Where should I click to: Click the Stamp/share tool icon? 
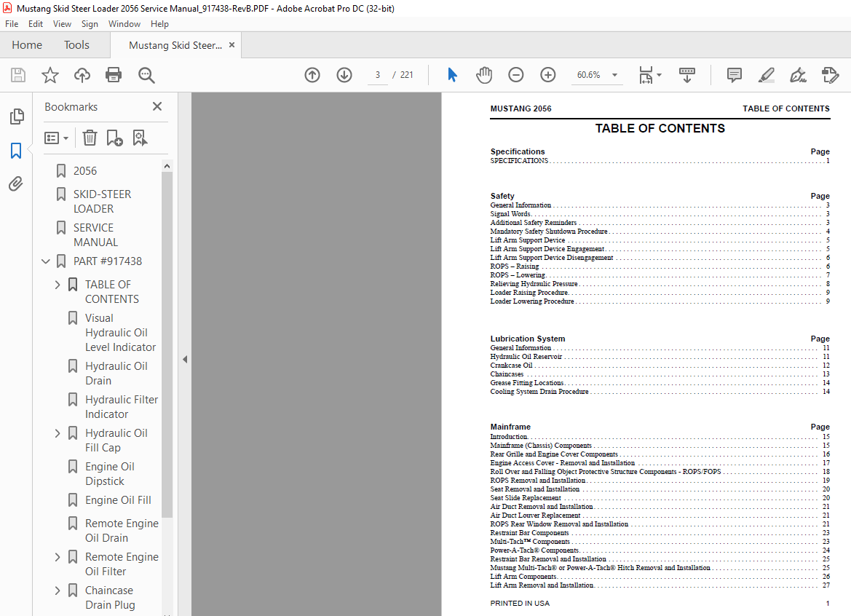(831, 75)
